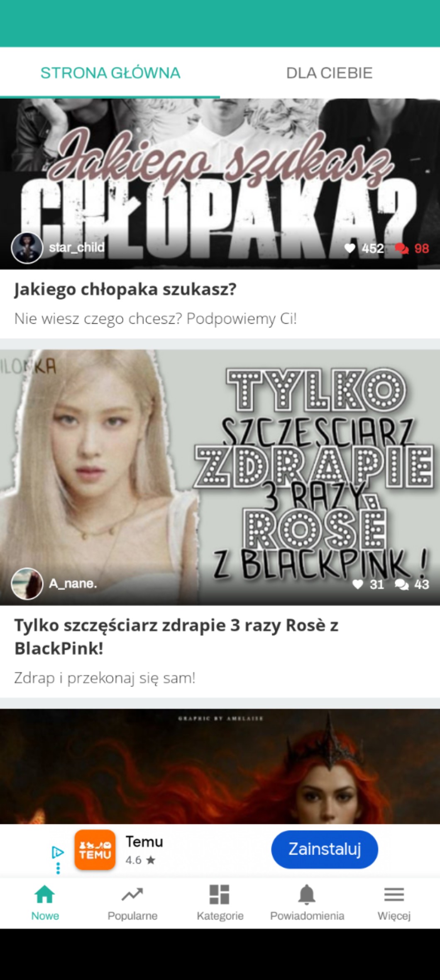Viewport: 440px width, 980px height.
Task: Open the Kategorie grid icon
Action: click(220, 894)
